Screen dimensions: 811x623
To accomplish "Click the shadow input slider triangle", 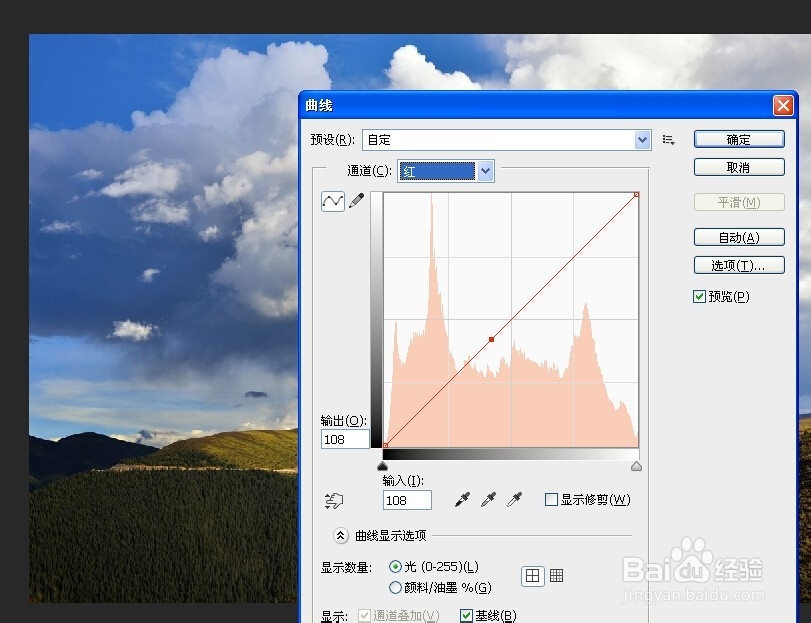I will 383,465.
